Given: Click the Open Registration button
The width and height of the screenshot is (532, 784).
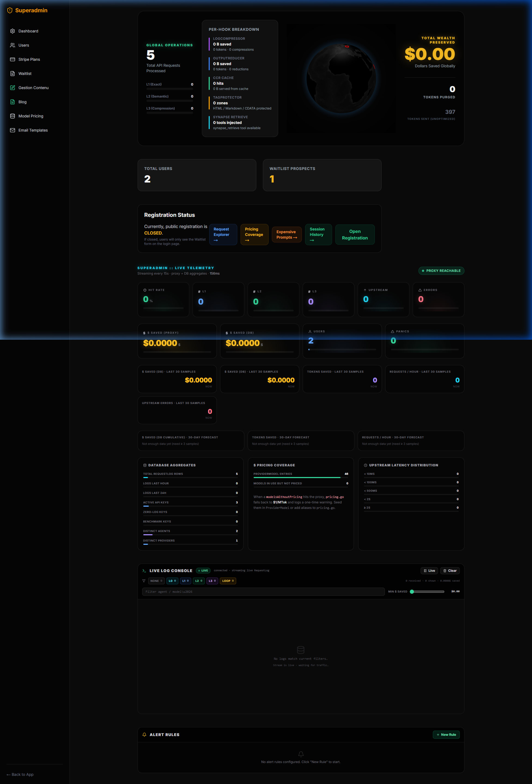Looking at the screenshot, I should [355, 235].
